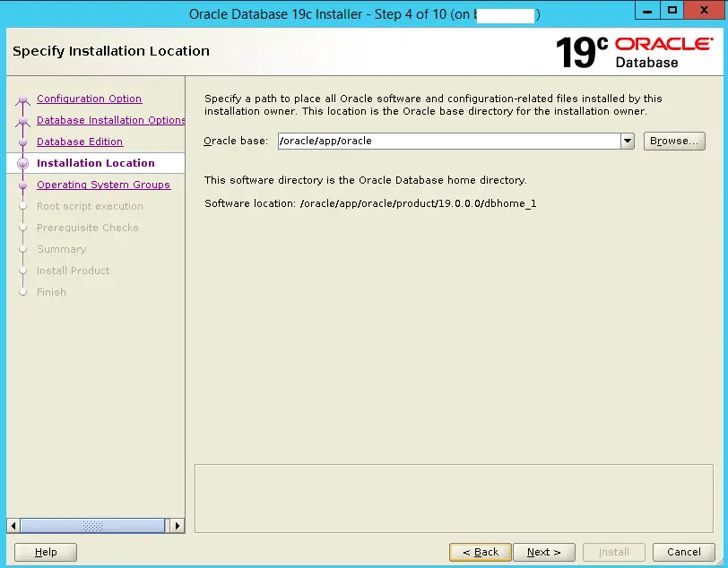Click the Help button
Viewport: 728px width, 568px height.
pos(46,552)
